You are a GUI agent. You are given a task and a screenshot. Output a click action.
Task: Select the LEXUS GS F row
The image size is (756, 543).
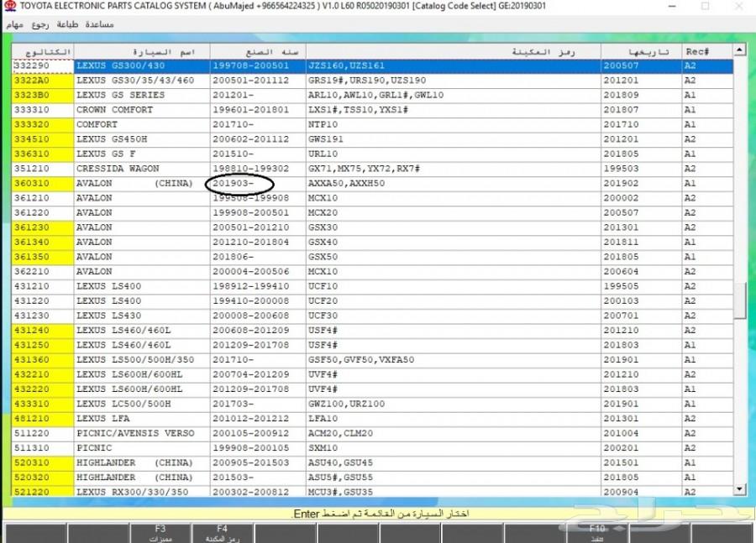372,154
